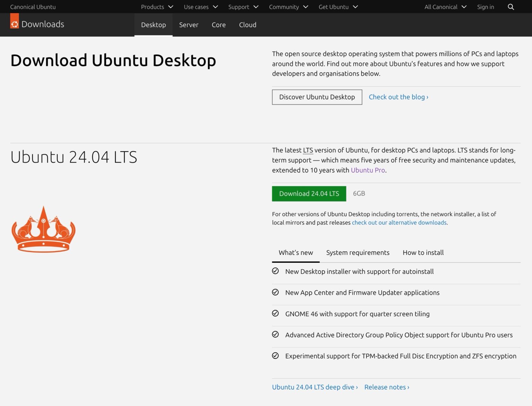Click the checkmark beside Active Directory feature
The height and width of the screenshot is (406, 532).
pos(275,335)
